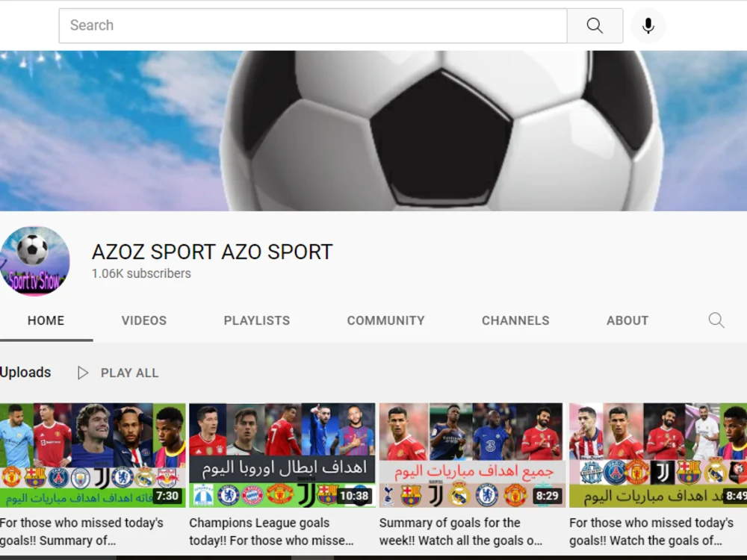747x560 pixels.
Task: Focus the Search input field
Action: [313, 25]
